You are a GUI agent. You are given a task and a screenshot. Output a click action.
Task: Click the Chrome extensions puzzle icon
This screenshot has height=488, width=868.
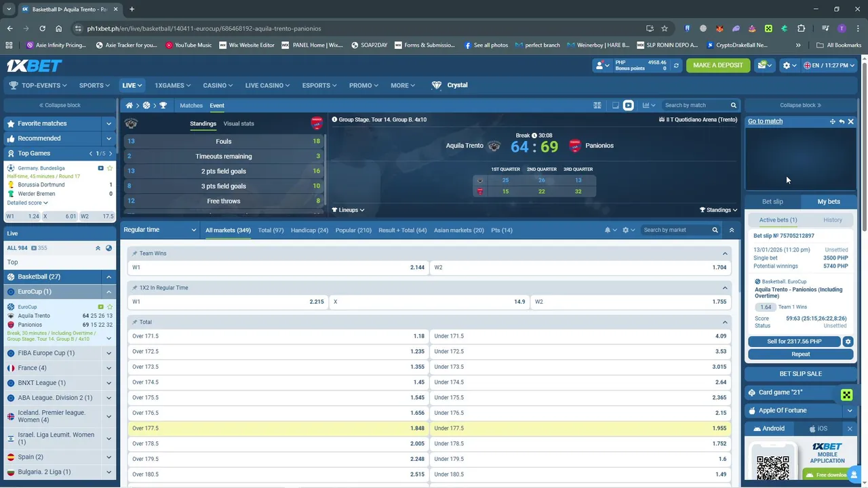tap(801, 28)
